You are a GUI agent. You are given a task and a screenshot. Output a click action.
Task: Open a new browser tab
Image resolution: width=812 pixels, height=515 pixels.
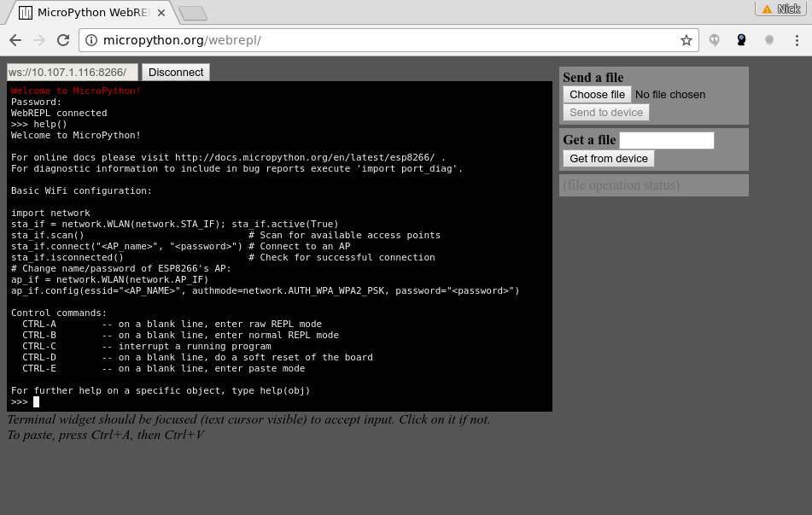193,13
